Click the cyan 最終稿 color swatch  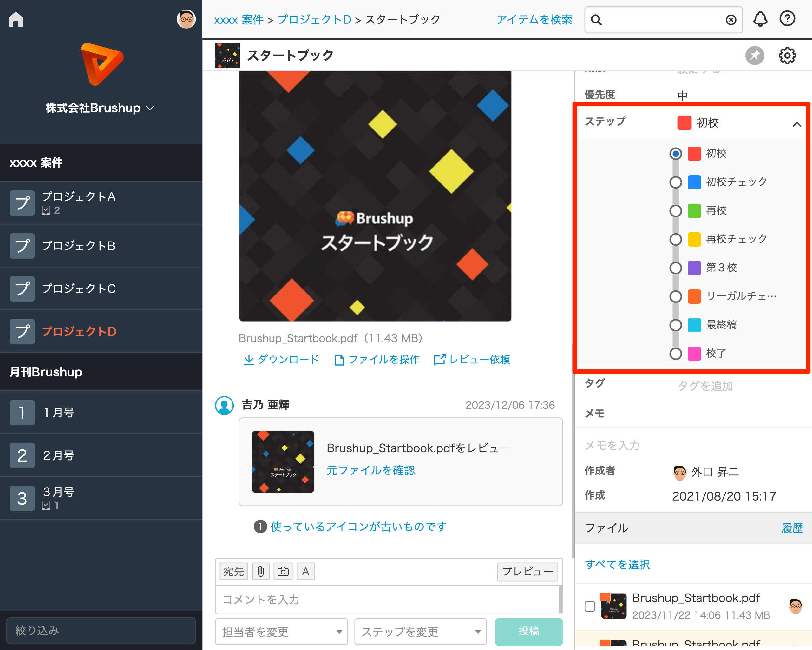click(694, 325)
